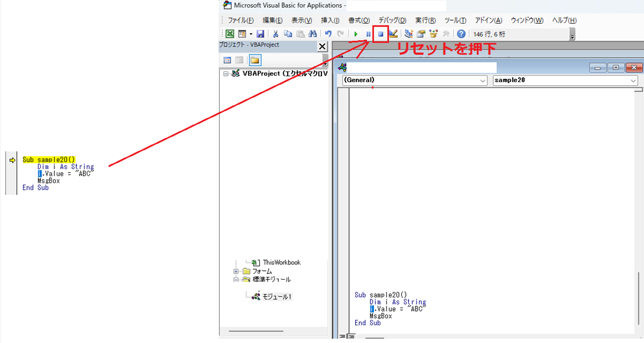The width and height of the screenshot is (644, 343).
Task: Click the Copy icon in the toolbar
Action: pyautogui.click(x=288, y=34)
